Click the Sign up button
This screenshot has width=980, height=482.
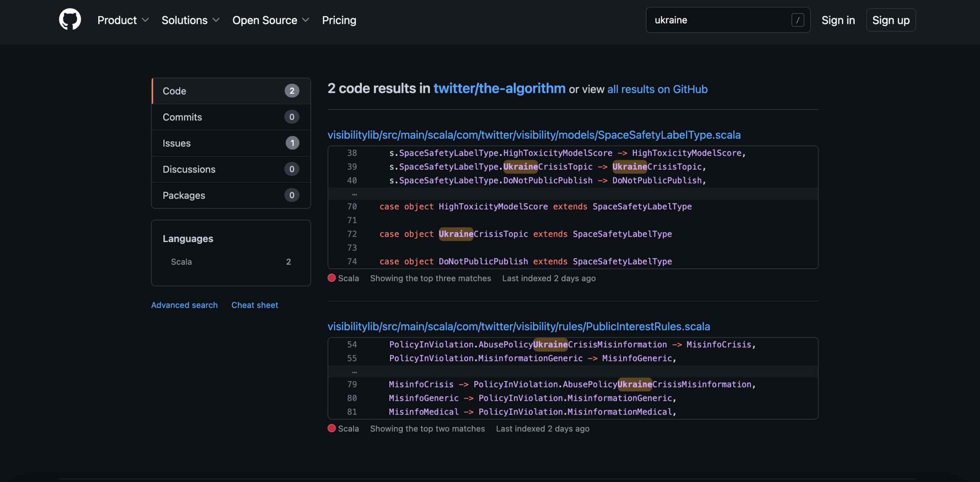pos(891,20)
